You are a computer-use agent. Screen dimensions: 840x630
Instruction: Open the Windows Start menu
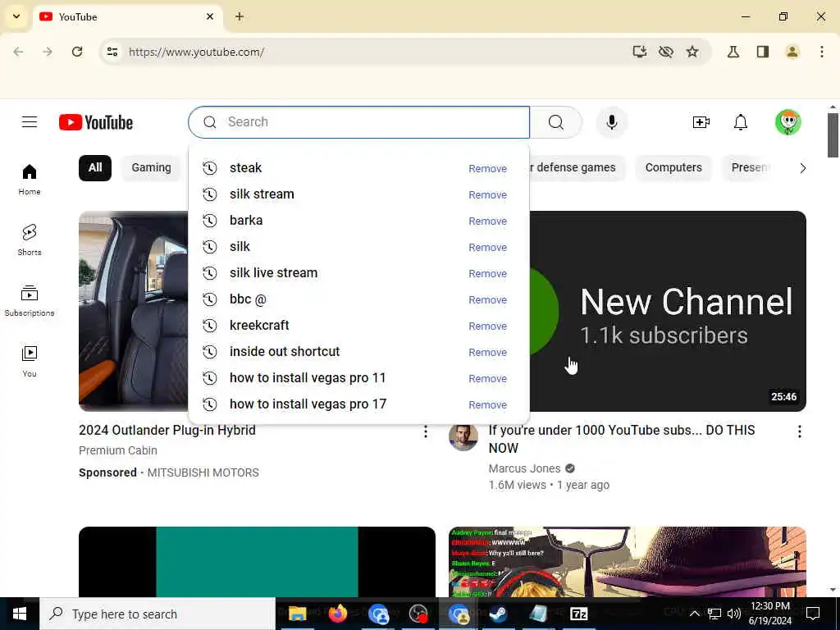[x=20, y=614]
